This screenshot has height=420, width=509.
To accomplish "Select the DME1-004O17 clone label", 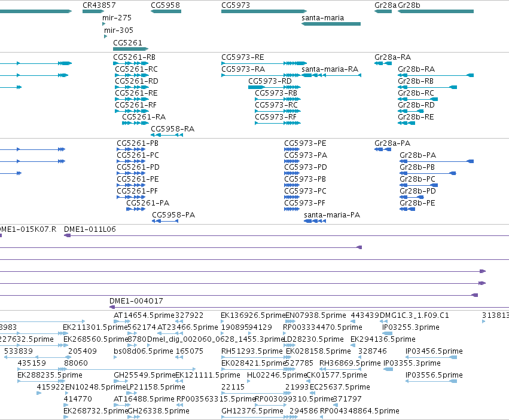I will [136, 301].
